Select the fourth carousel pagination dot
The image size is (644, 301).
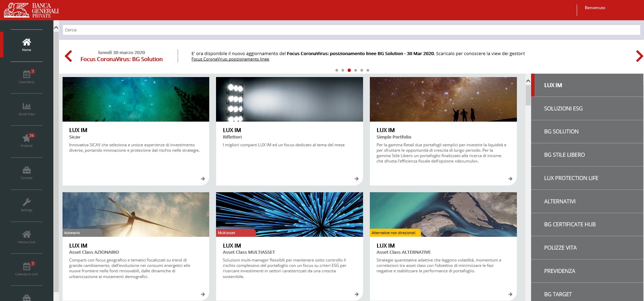pyautogui.click(x=356, y=70)
